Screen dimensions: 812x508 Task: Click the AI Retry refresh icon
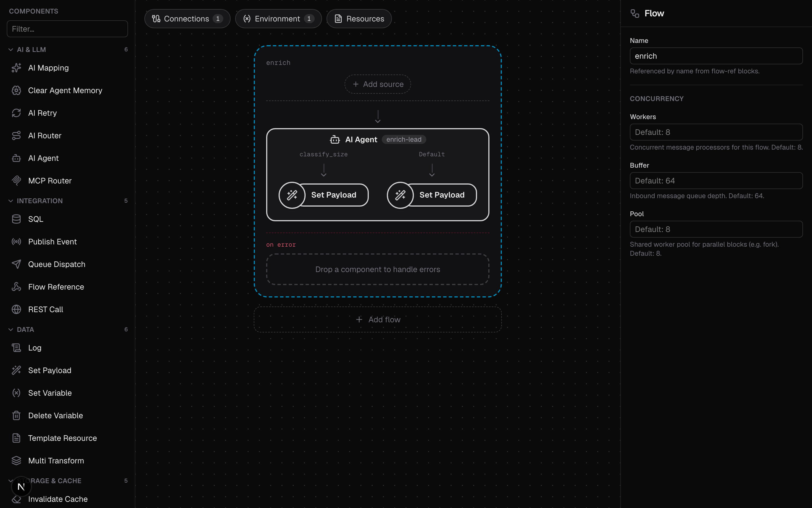coord(16,113)
